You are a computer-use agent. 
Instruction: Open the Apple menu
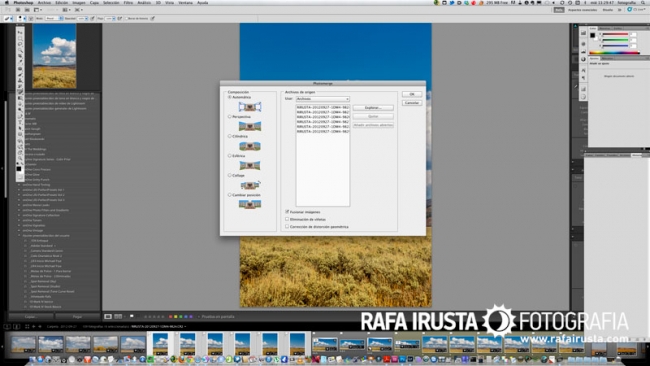tap(7, 2)
